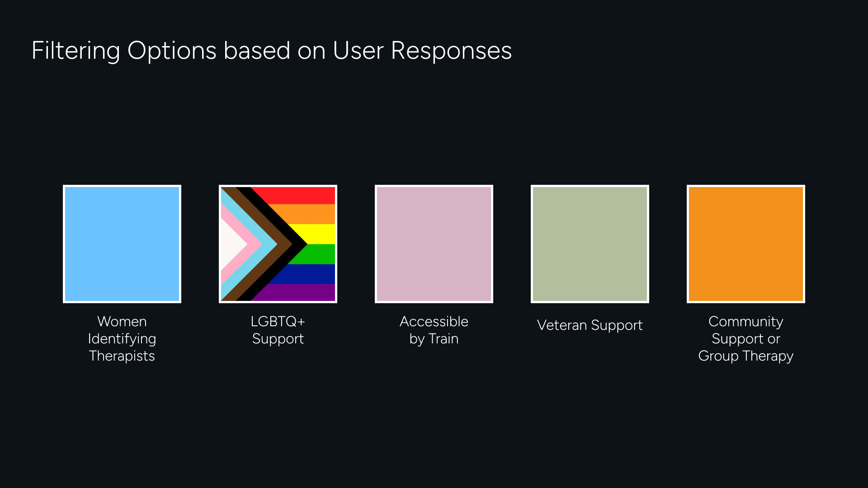The height and width of the screenshot is (488, 868).
Task: Click the pink Accessible by Train square
Action: 434,244
